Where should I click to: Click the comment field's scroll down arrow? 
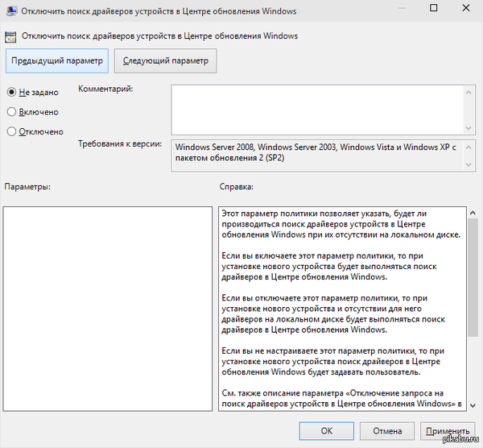click(x=469, y=128)
